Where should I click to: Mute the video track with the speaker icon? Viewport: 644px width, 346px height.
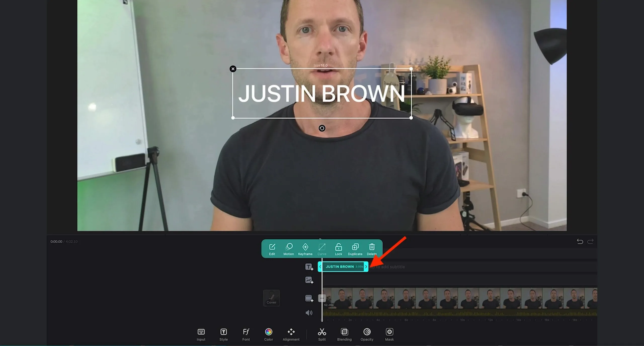coord(309,313)
